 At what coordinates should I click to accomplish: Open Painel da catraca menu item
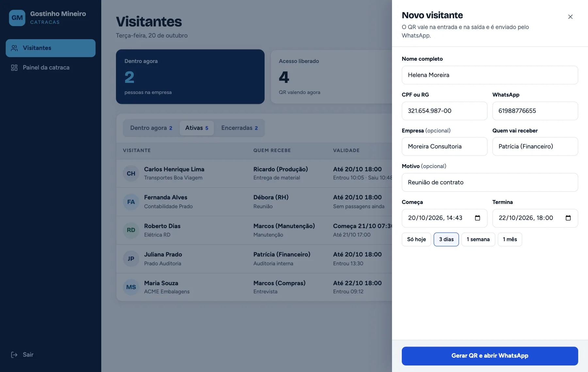pos(51,68)
